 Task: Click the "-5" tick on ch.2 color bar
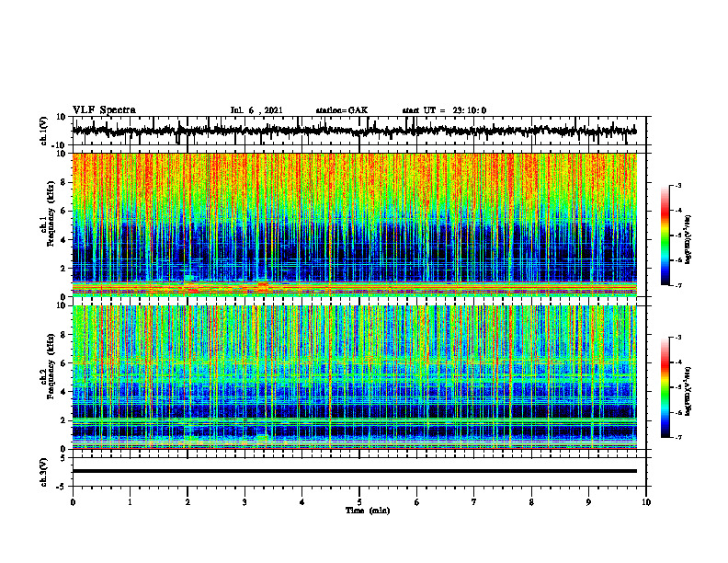[678, 387]
